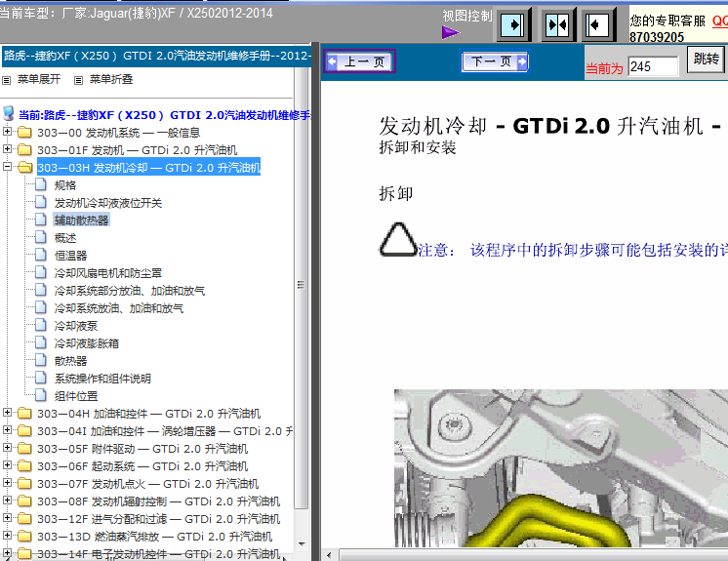Open 冷却系统部分放油、加油和放气 page

click(x=130, y=291)
